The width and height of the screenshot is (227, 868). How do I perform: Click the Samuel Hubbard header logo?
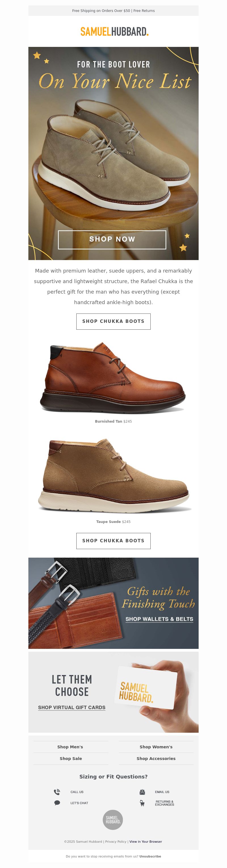point(114,32)
